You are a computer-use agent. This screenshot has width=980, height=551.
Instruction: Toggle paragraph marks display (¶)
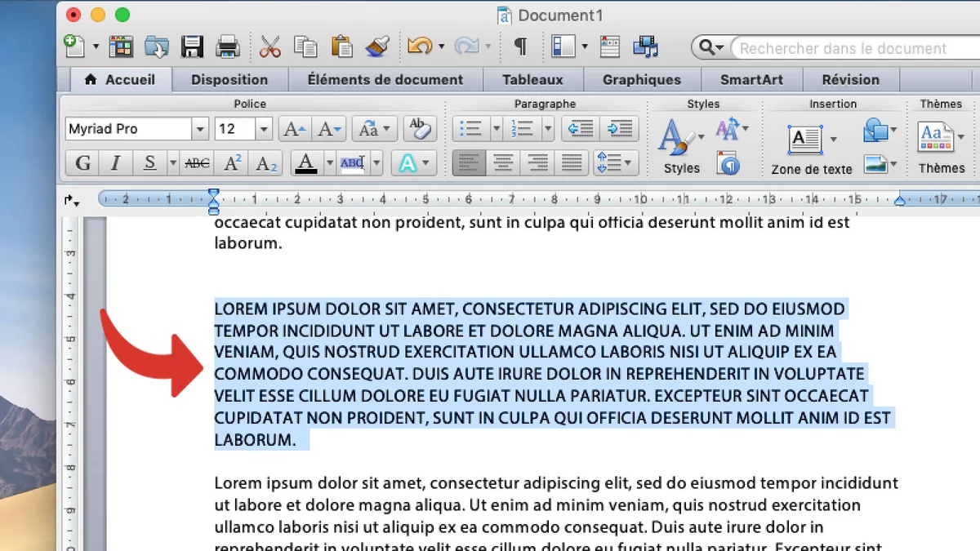click(519, 47)
